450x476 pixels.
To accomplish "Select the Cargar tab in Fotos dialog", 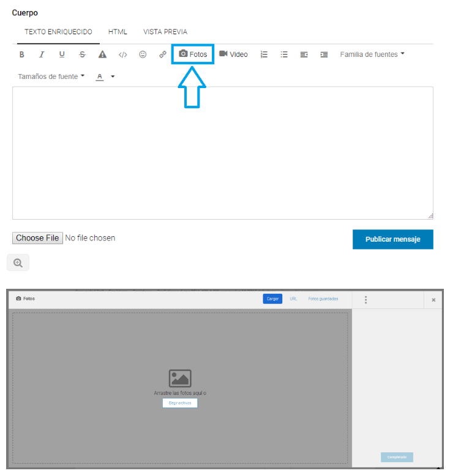I will pyautogui.click(x=272, y=299).
